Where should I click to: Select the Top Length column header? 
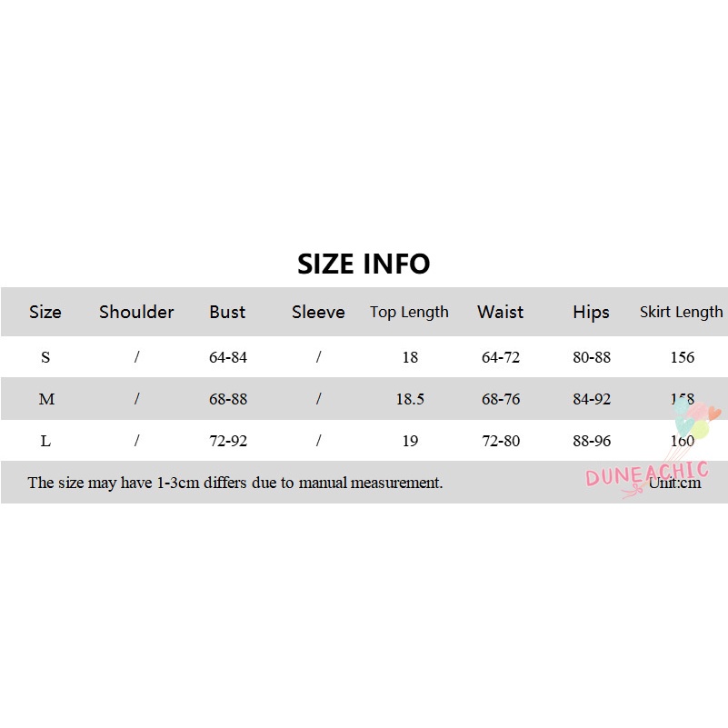pyautogui.click(x=409, y=312)
